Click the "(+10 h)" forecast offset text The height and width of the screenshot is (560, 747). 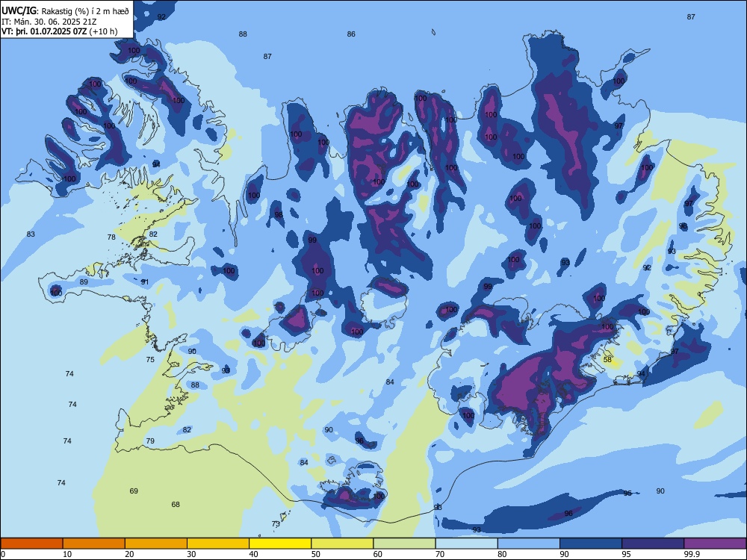[103, 31]
